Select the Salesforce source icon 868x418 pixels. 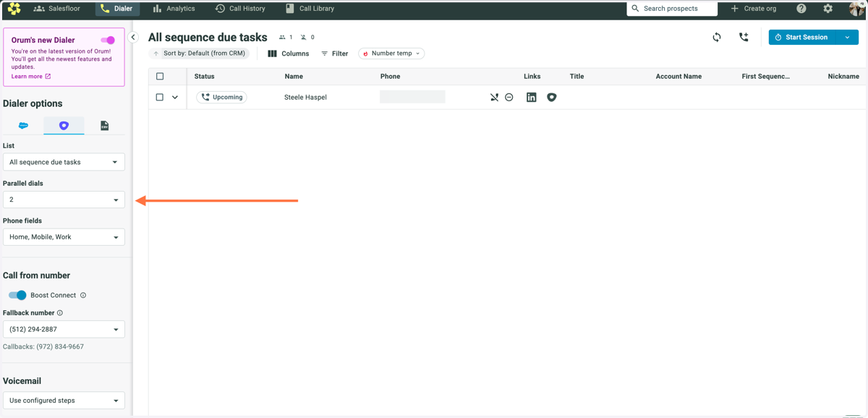coord(23,126)
